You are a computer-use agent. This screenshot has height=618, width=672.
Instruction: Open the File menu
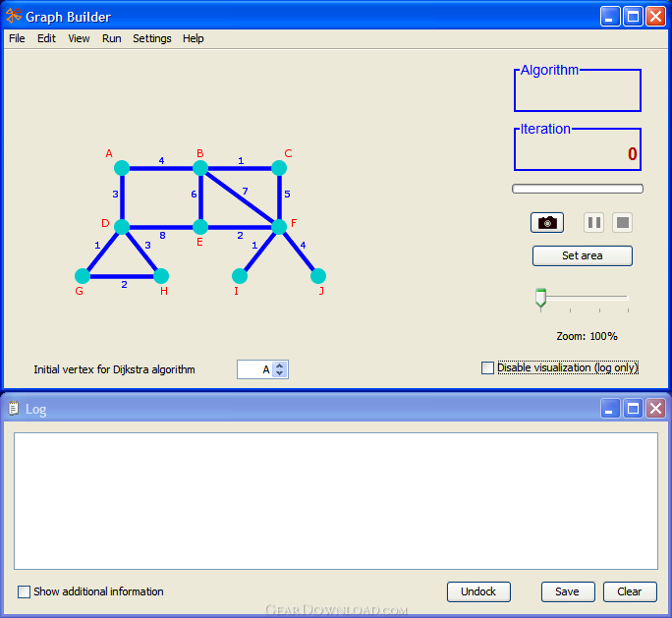coord(17,38)
